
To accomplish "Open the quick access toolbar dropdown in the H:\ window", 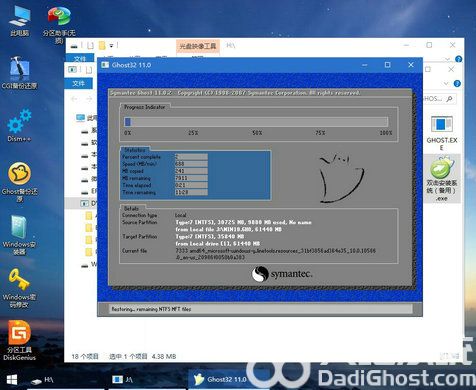I will pyautogui.click(x=111, y=45).
